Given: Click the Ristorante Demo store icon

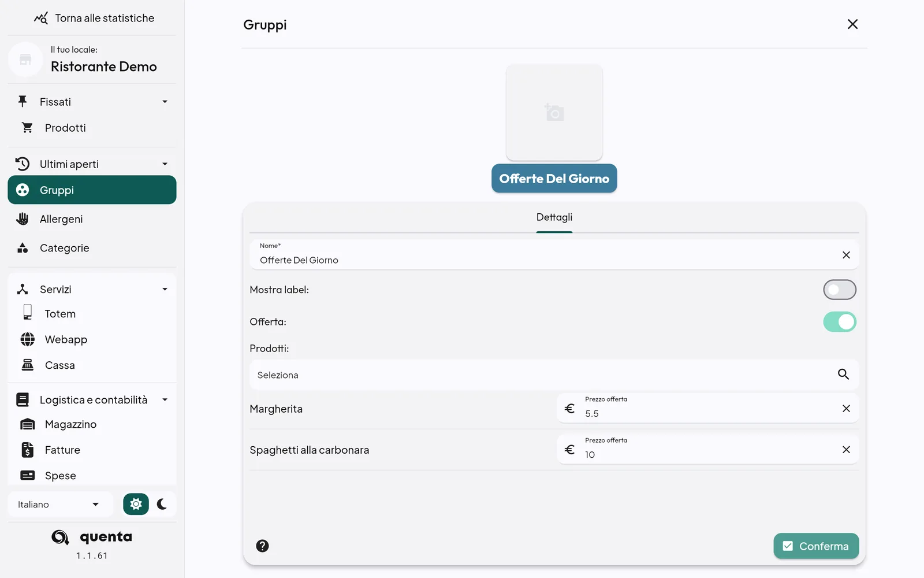Looking at the screenshot, I should (x=25, y=59).
